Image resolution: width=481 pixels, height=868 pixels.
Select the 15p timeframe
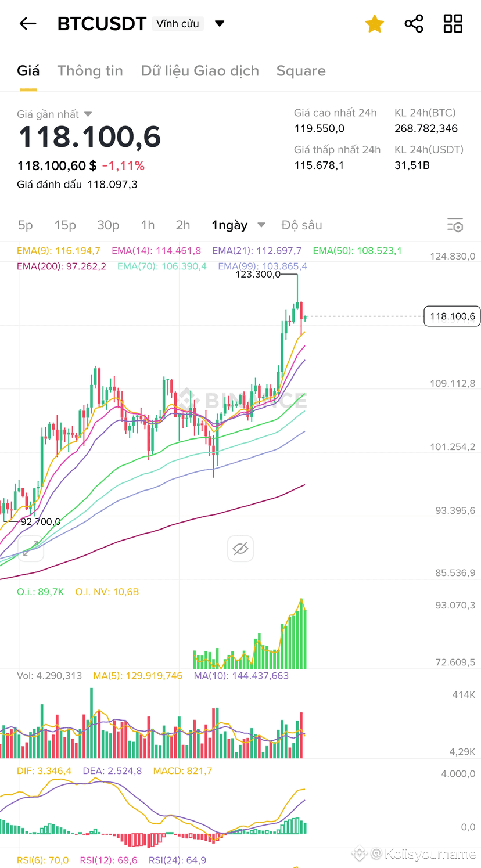click(x=65, y=225)
